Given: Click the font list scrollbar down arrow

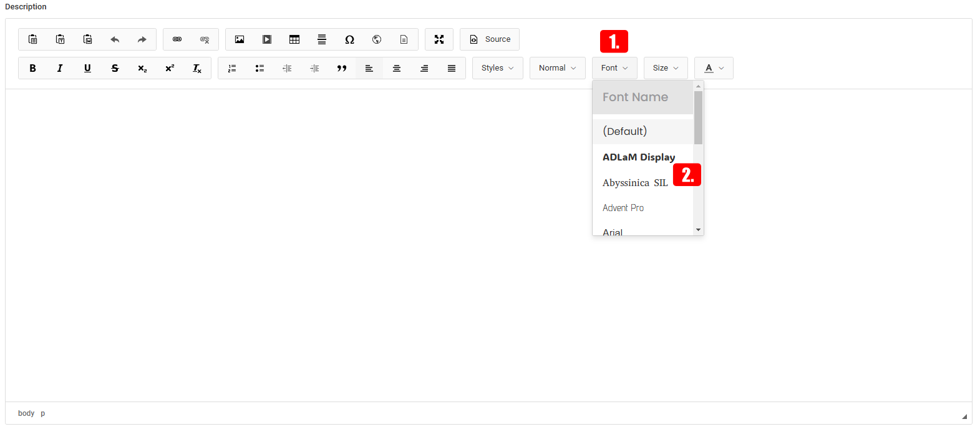Looking at the screenshot, I should (698, 230).
